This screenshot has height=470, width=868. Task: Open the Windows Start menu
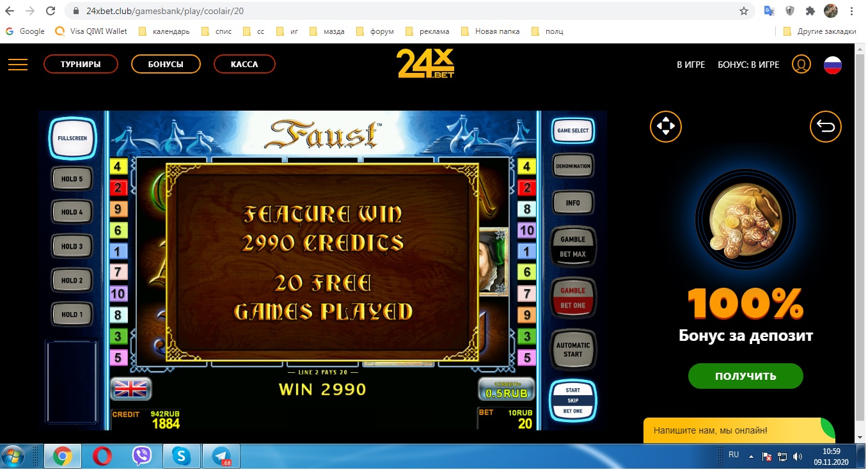(x=13, y=456)
